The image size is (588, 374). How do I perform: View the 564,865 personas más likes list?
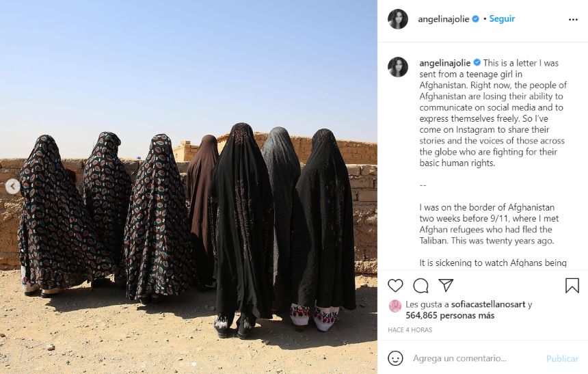450,315
